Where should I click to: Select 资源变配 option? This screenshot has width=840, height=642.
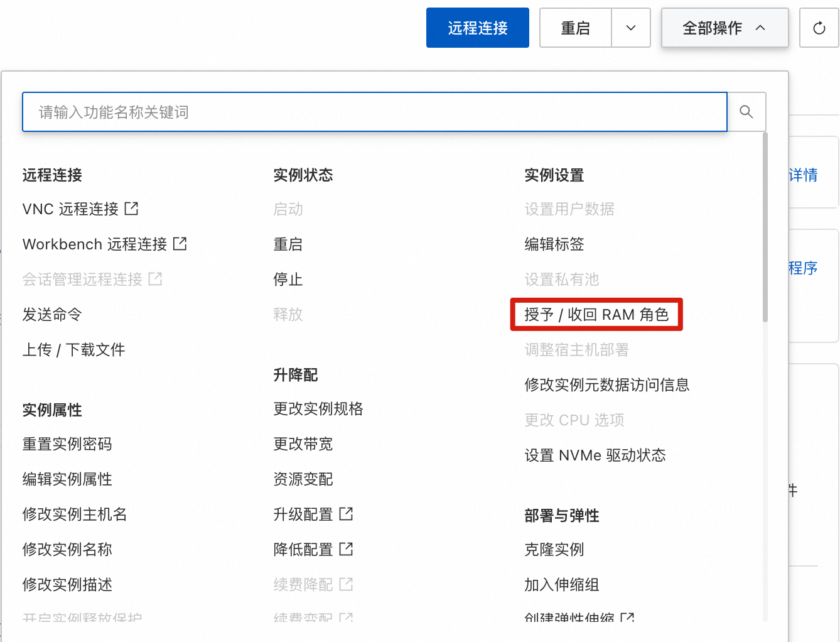pos(303,479)
